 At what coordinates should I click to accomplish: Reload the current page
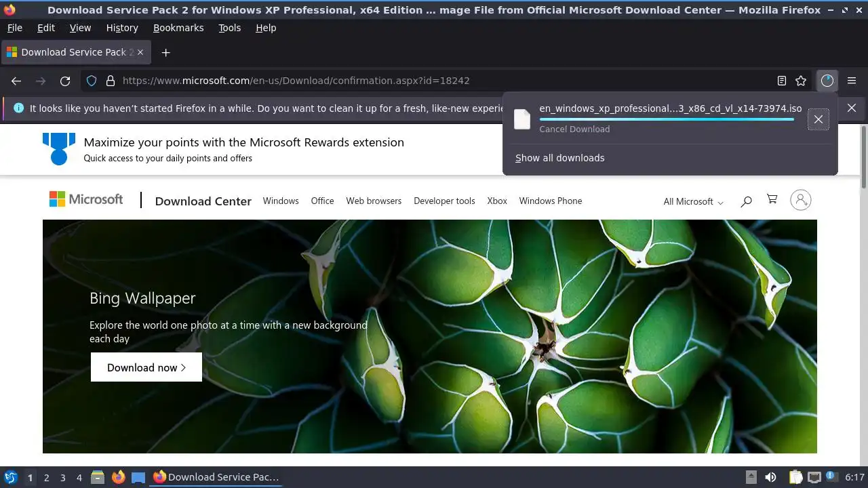point(65,81)
